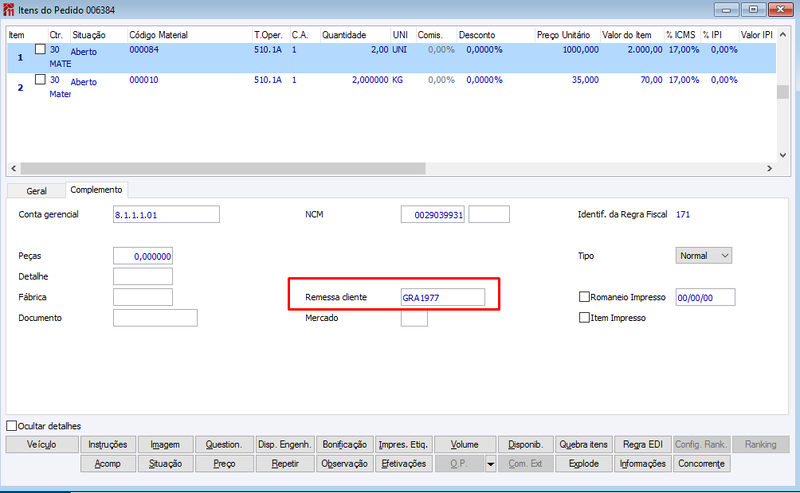Tick the checkbox for item 2 row
This screenshot has height=493, width=800.
tap(40, 80)
